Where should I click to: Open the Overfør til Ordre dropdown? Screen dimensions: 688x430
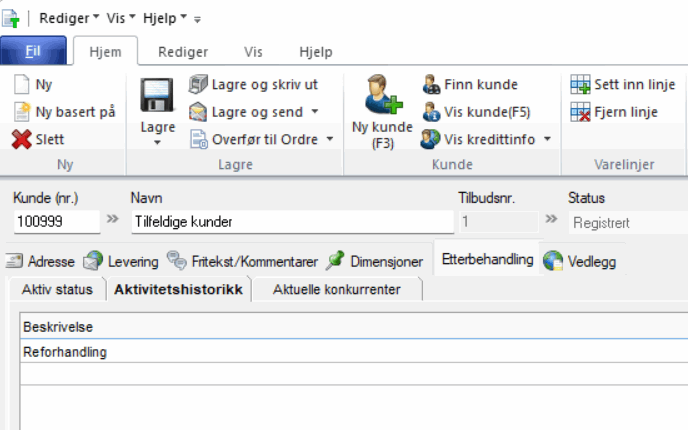click(x=330, y=139)
